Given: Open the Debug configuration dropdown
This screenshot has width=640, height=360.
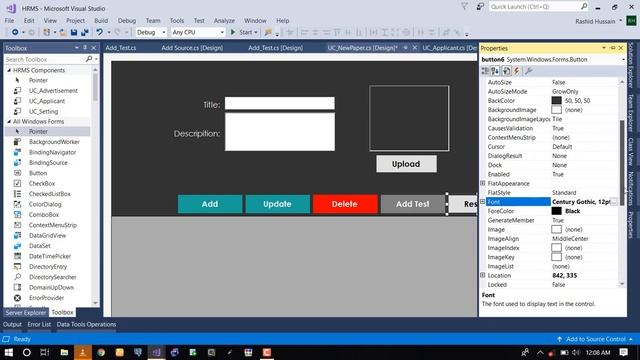Looking at the screenshot, I should [x=164, y=32].
